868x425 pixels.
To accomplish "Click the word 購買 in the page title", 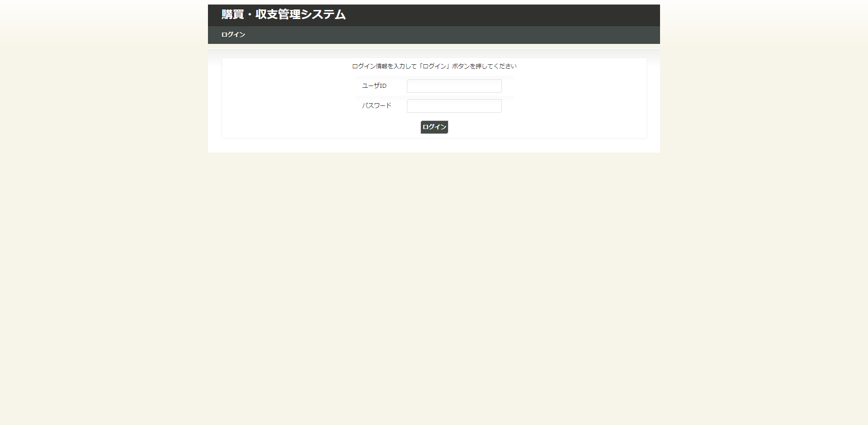I will pos(232,15).
